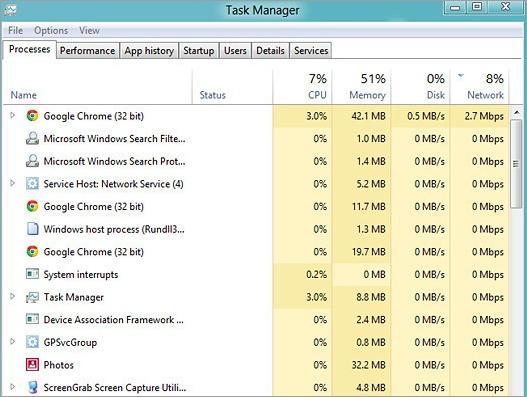
Task: Sort processes by the Network column header
Action: (x=479, y=87)
